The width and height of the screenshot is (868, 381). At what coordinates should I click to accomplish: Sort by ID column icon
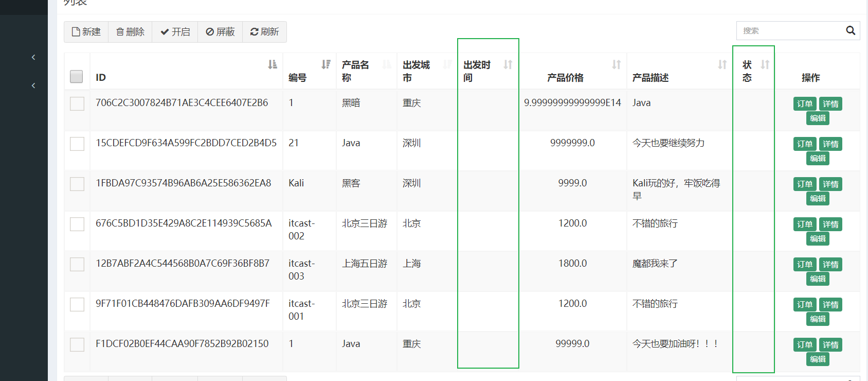273,64
